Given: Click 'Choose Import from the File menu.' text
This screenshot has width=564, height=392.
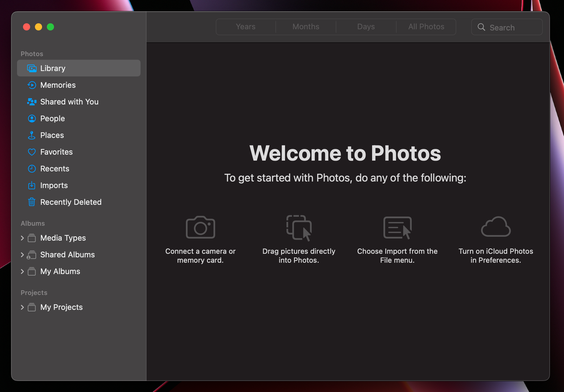Looking at the screenshot, I should coord(397,256).
